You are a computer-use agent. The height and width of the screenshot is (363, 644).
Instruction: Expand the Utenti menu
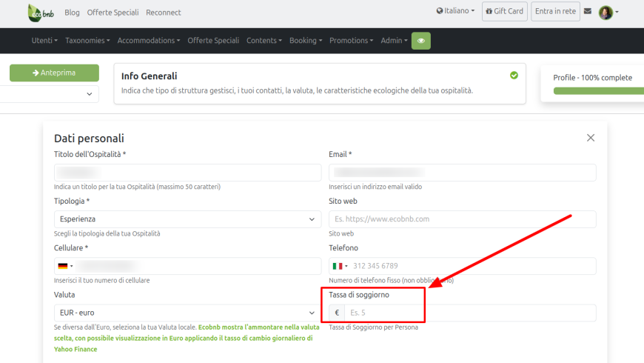45,41
